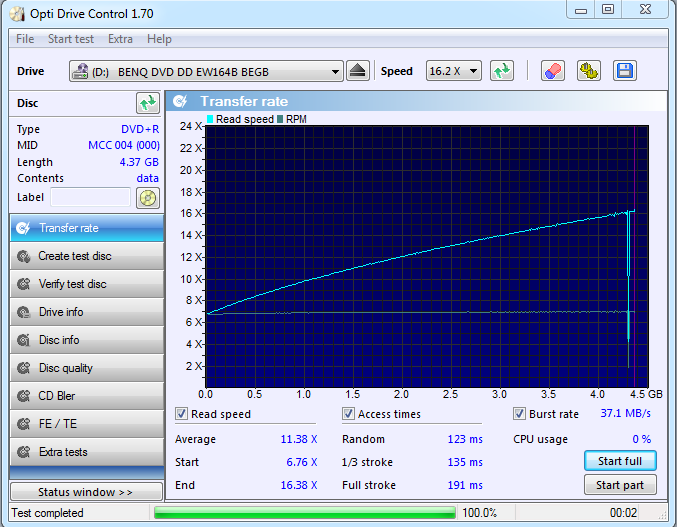Click the MID value MCC 004 (000)
Viewport: 677px width, 527px height.
(x=123, y=145)
